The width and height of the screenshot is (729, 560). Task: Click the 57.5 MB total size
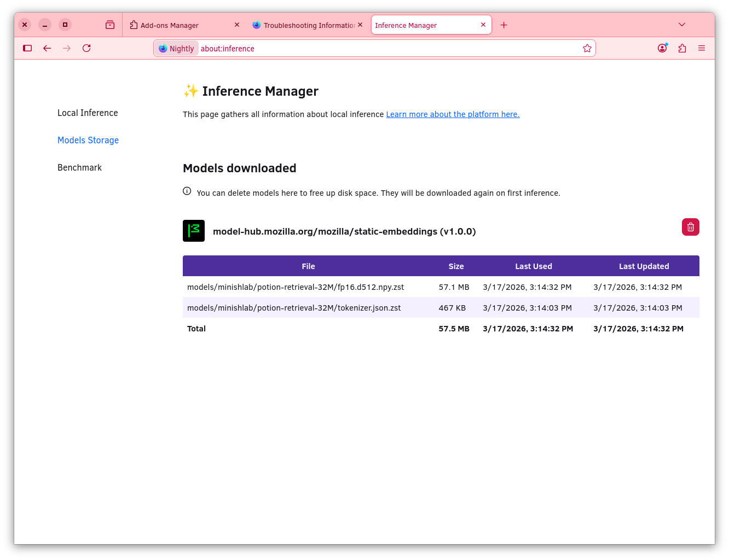[454, 329]
